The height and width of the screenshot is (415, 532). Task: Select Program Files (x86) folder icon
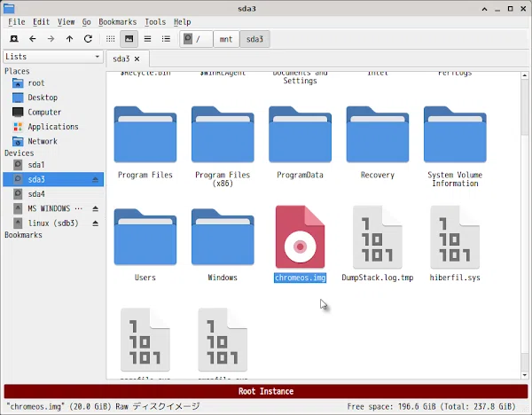tap(223, 135)
